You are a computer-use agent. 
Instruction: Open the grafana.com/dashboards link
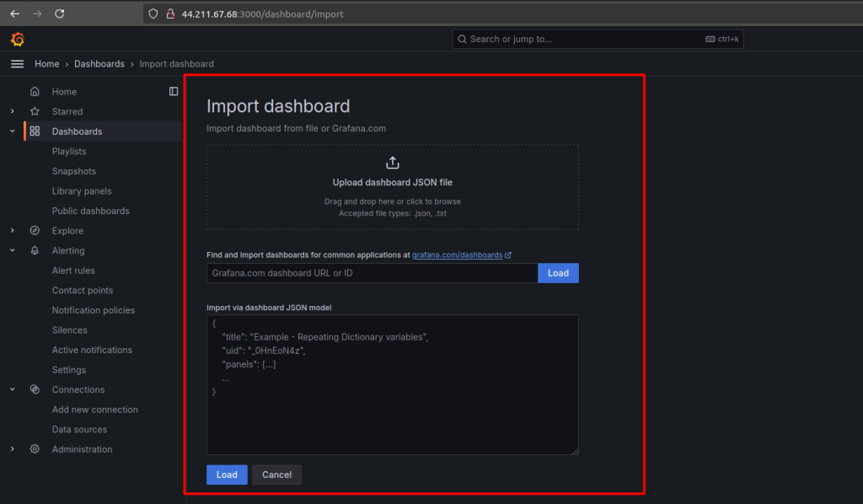point(458,254)
